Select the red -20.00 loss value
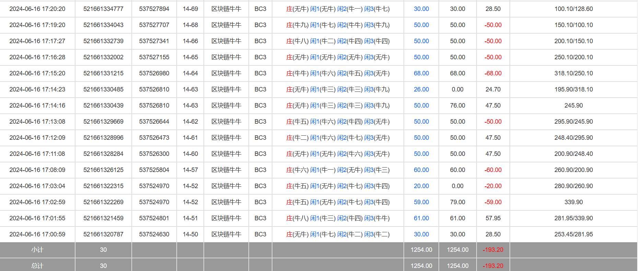The height and width of the screenshot is (271, 644). pos(493,186)
